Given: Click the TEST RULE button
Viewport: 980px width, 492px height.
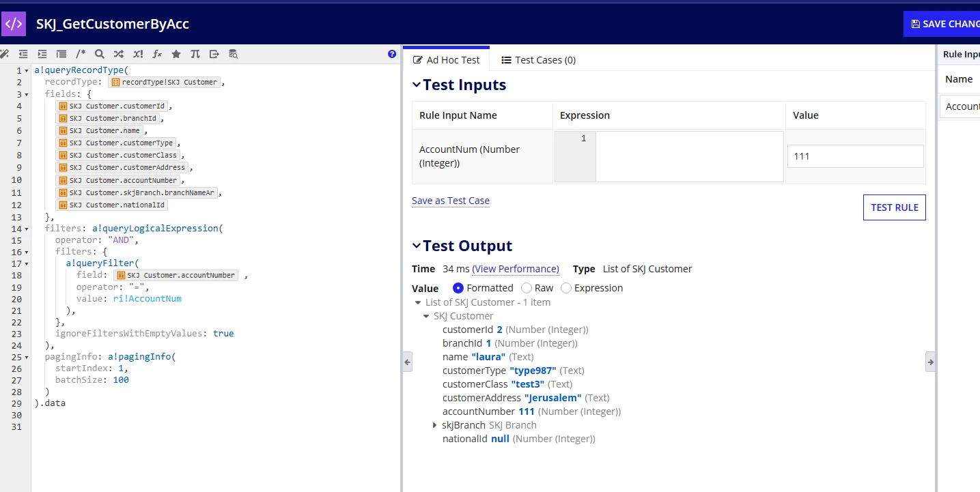Looking at the screenshot, I should point(895,207).
